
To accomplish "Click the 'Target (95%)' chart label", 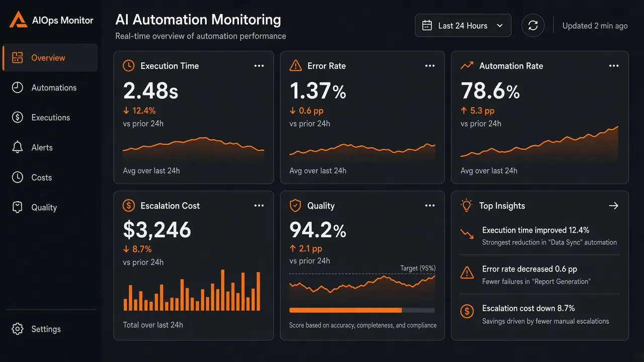I will click(x=418, y=268).
